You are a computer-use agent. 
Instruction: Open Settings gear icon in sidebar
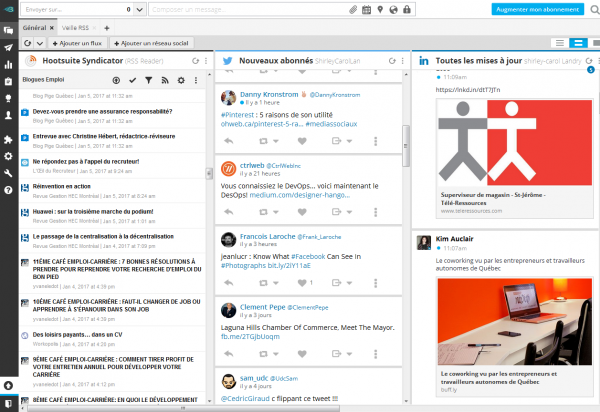point(8,156)
